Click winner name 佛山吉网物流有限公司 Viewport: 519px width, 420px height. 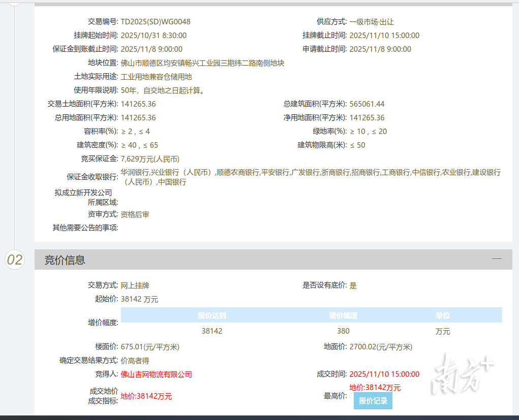[x=156, y=374]
